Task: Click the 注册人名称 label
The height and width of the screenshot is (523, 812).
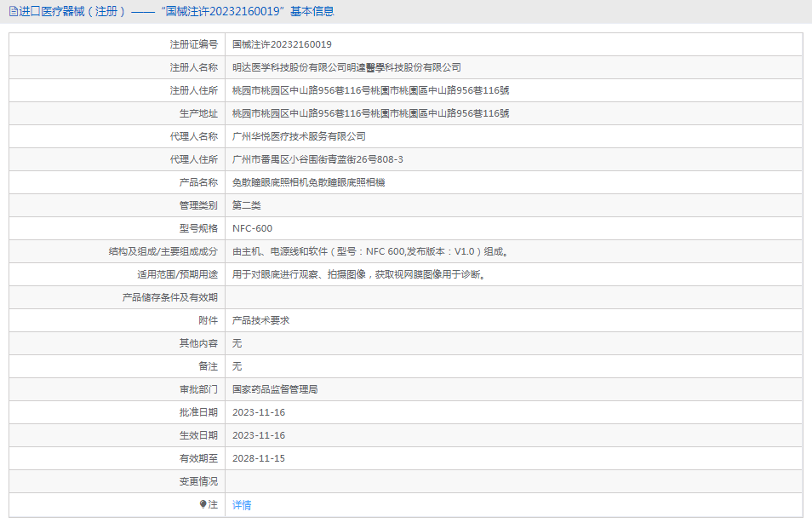Action: [194, 67]
